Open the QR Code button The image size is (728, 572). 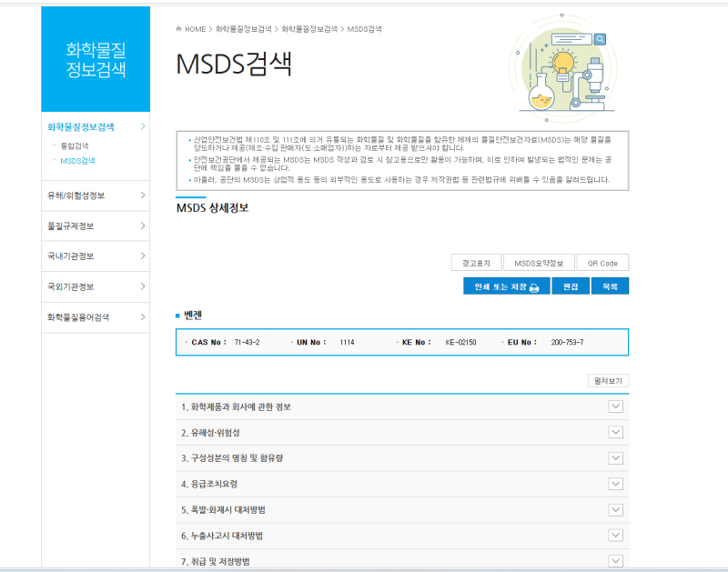[x=602, y=263]
